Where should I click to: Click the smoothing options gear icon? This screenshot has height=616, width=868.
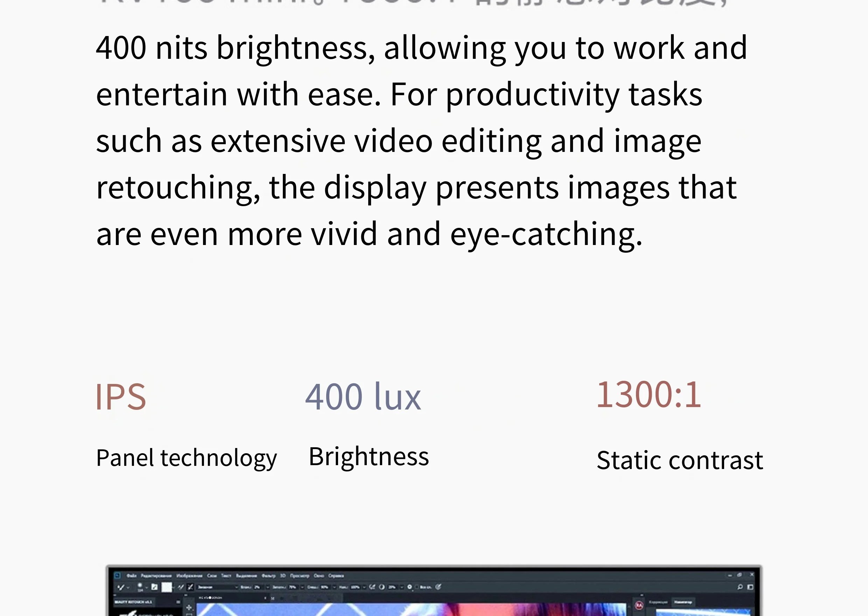click(x=409, y=587)
